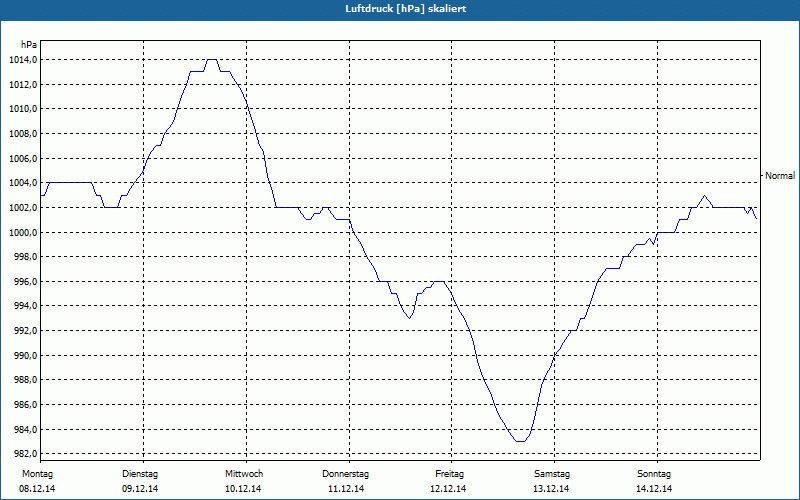Screen dimensions: 800x500
Task: Click the Dienstag day label
Action: tap(140, 474)
